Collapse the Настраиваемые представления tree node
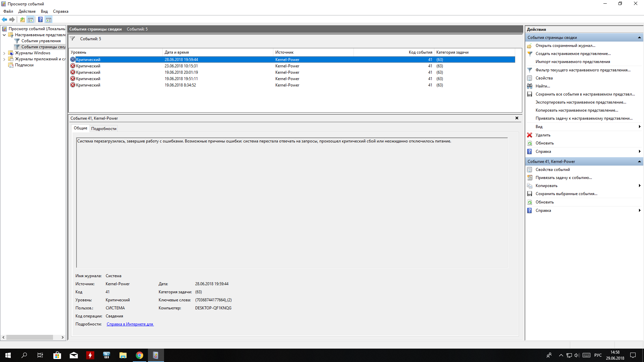The width and height of the screenshot is (644, 362). [x=4, y=35]
